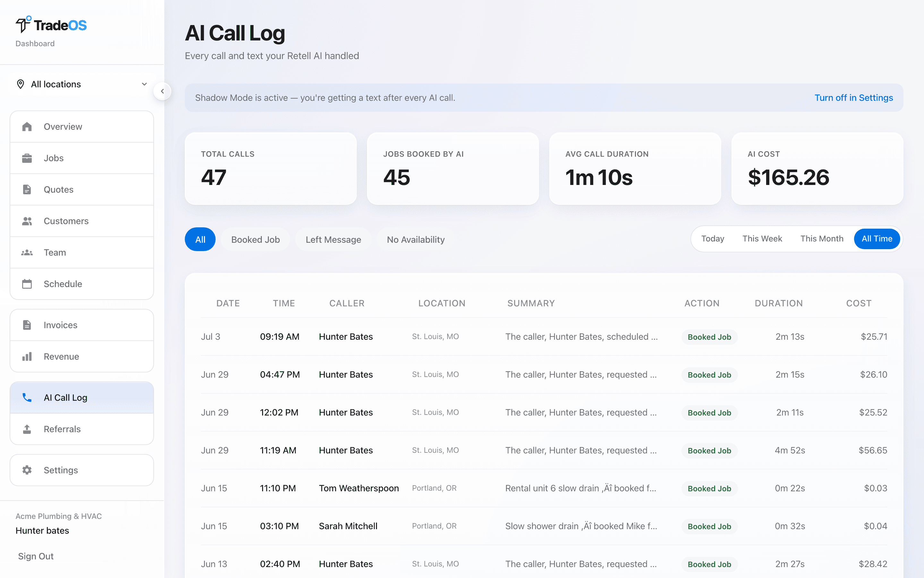This screenshot has width=924, height=578.
Task: Click the Schedule calendar icon
Action: click(x=27, y=284)
